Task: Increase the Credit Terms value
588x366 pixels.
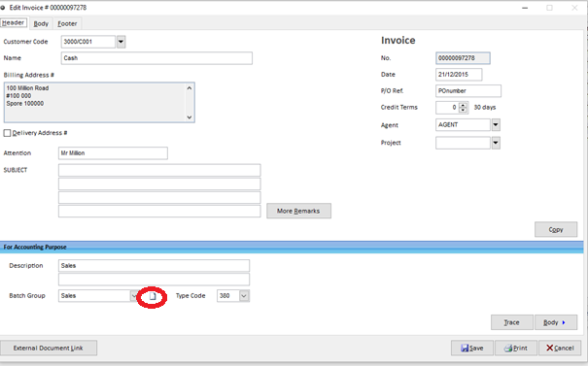Action: (x=464, y=105)
